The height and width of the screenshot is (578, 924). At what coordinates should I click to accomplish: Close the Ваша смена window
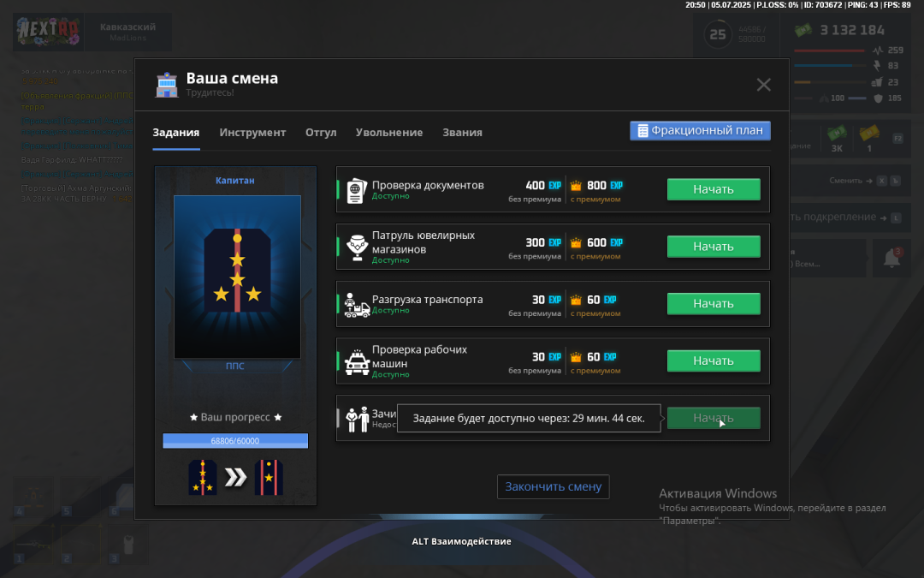coord(764,85)
